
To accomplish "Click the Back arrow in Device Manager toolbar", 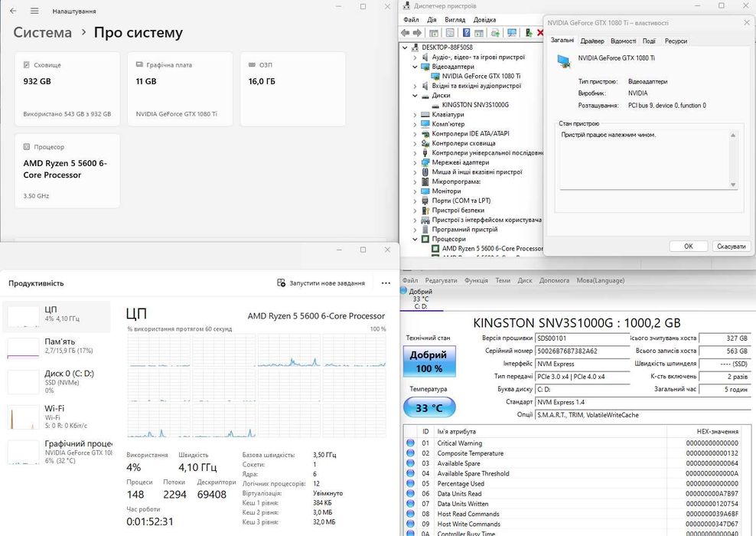I will click(405, 33).
